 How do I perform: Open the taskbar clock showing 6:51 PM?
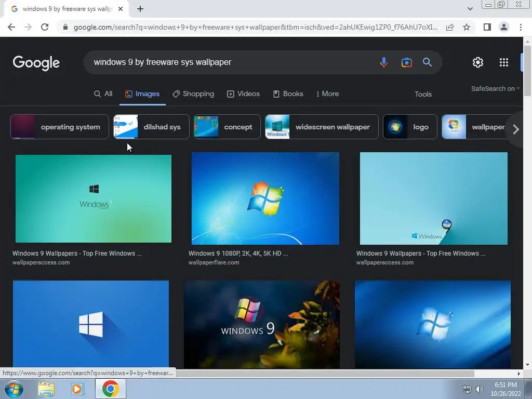(x=506, y=389)
